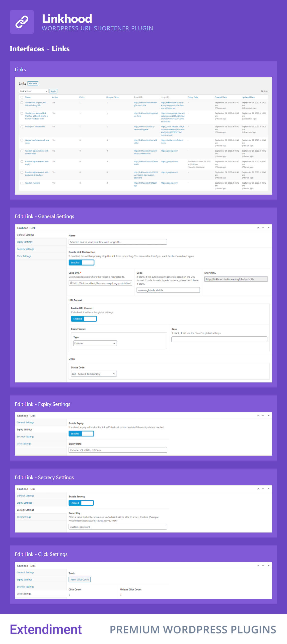Move Secrecy Settings metabox down arrow

(x=263, y=489)
